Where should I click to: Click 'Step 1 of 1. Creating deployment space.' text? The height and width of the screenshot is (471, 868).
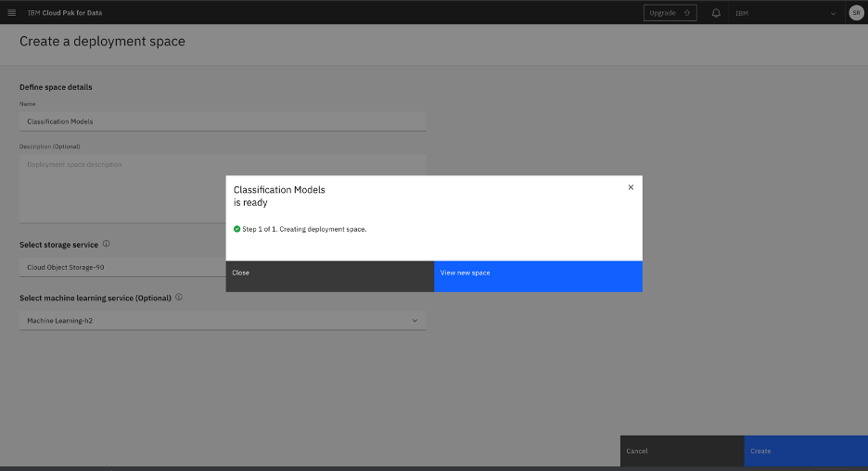(x=304, y=229)
